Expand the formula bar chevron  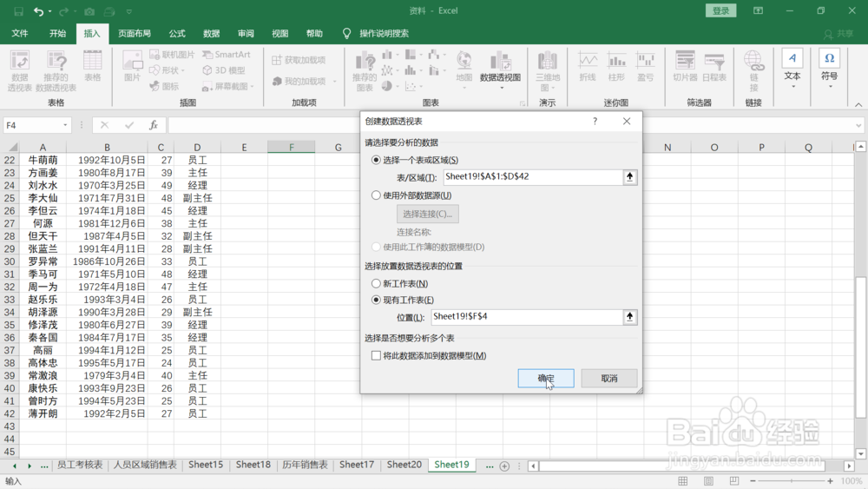(x=858, y=126)
